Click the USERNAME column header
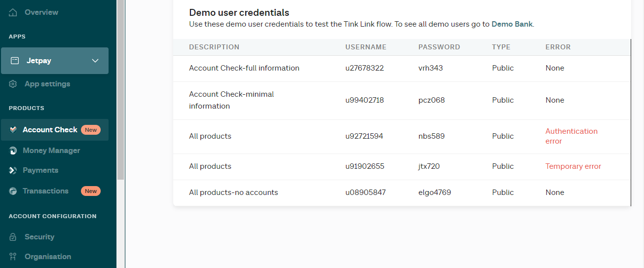Image resolution: width=644 pixels, height=268 pixels. point(366,47)
